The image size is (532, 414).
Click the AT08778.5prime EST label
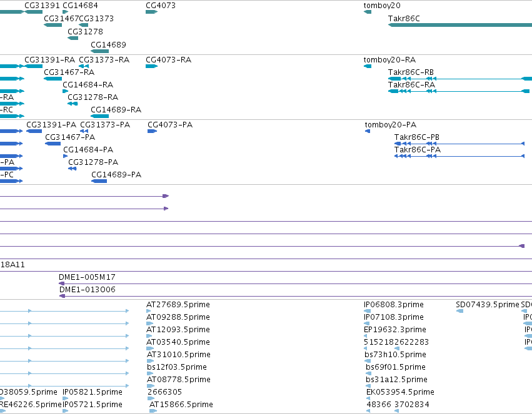[178, 380]
